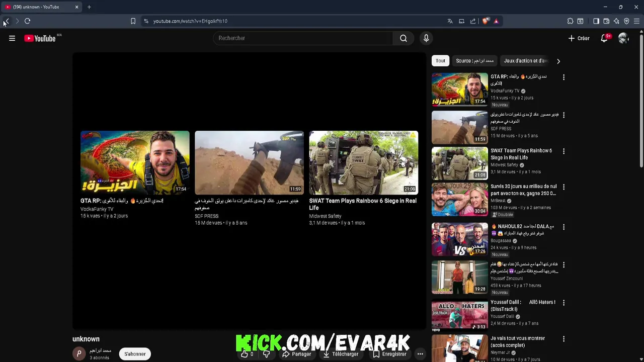644x362 pixels.
Task: Switch to the unknown - YouTube browser tab
Action: coord(40,7)
